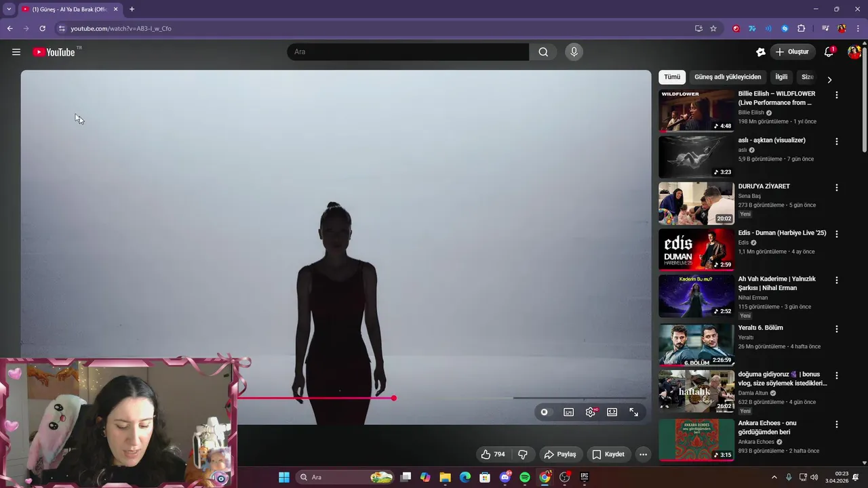868x488 pixels.
Task: Dislike the video
Action: tap(523, 454)
